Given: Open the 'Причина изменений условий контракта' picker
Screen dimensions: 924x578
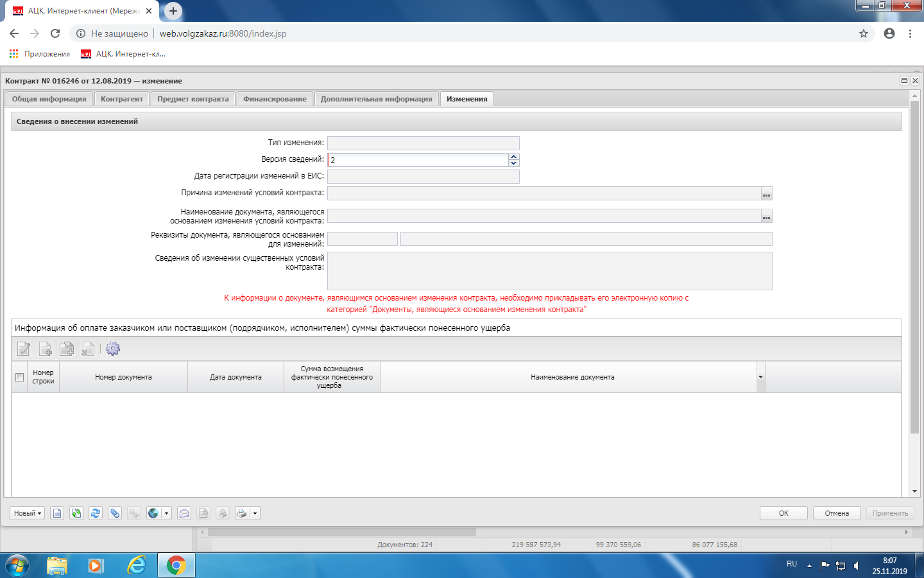Looking at the screenshot, I should (766, 194).
